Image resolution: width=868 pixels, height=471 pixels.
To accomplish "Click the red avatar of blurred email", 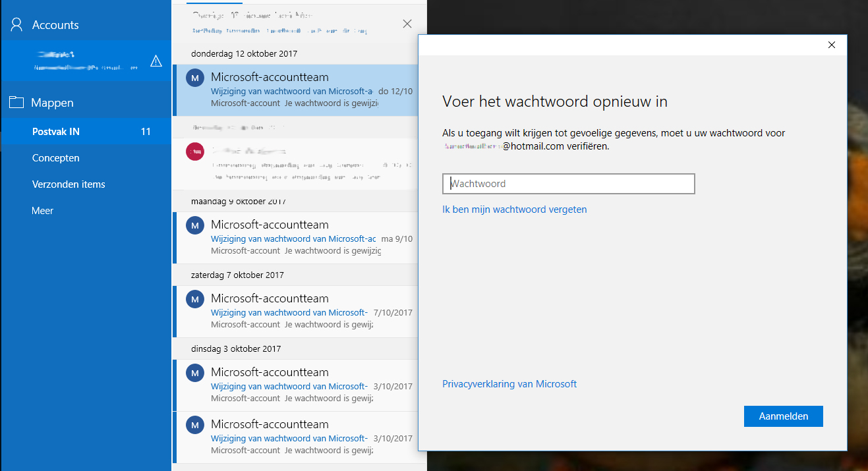I will tap(194, 151).
